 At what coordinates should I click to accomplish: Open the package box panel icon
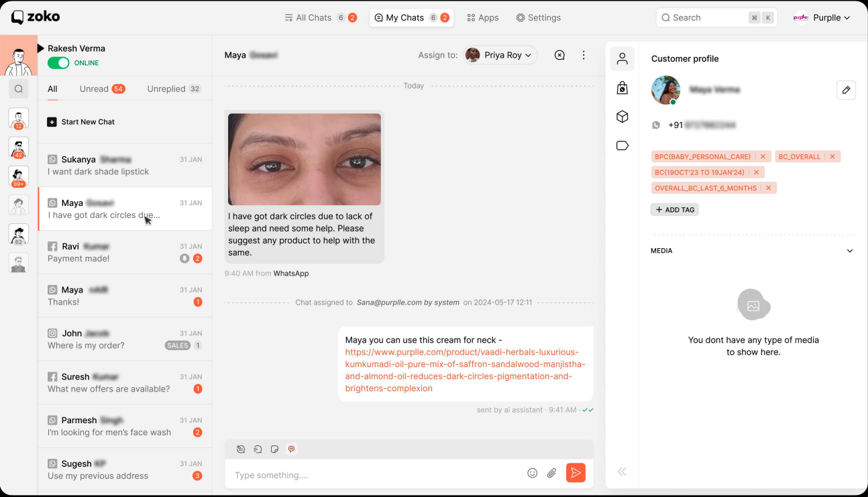tap(622, 117)
